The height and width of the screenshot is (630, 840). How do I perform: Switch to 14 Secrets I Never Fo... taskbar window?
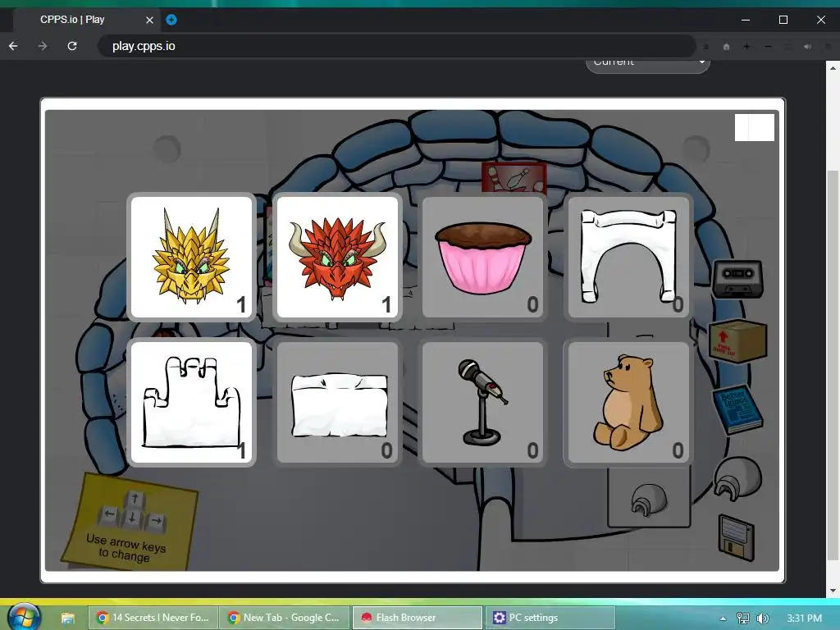pos(153,618)
